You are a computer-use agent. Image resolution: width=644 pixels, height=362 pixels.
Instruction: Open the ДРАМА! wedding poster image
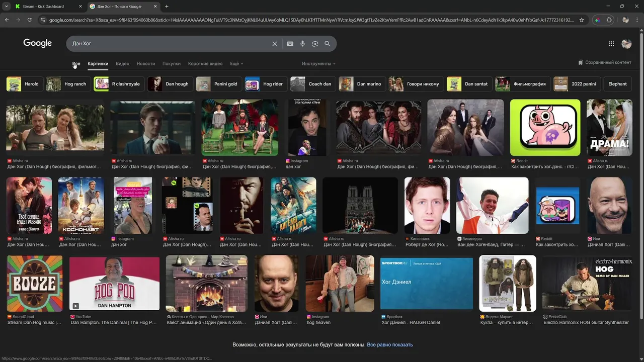[609, 127]
